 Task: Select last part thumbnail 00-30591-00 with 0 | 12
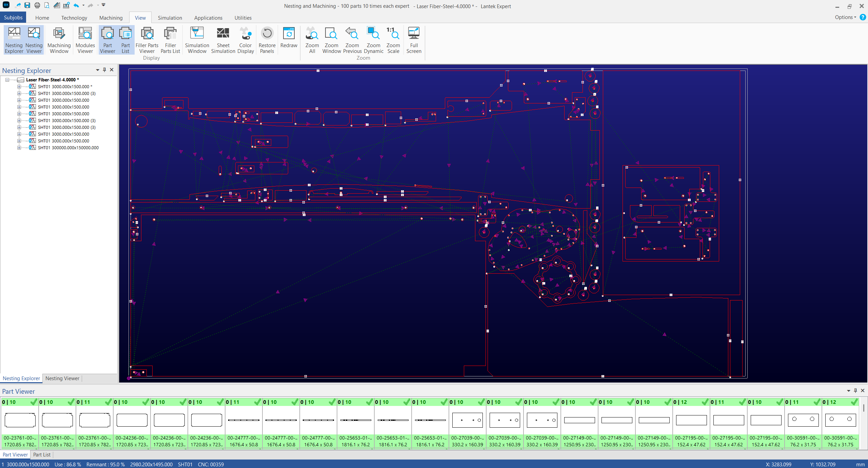click(840, 423)
